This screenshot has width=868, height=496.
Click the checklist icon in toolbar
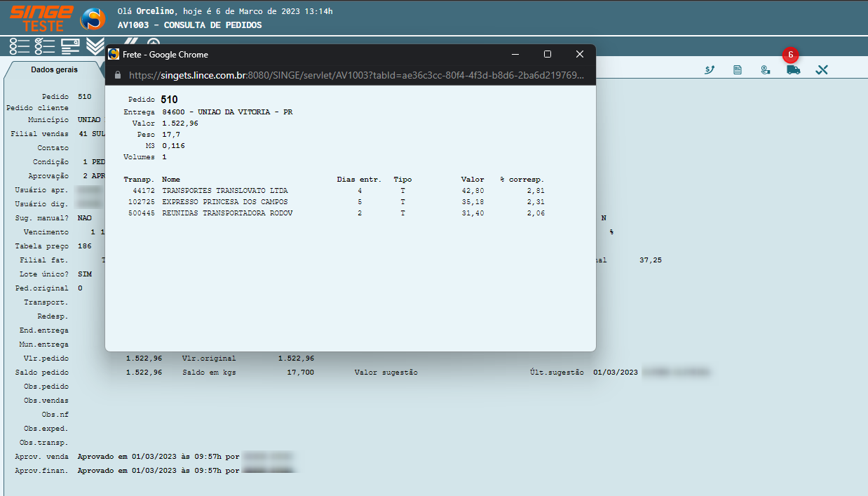[44, 46]
